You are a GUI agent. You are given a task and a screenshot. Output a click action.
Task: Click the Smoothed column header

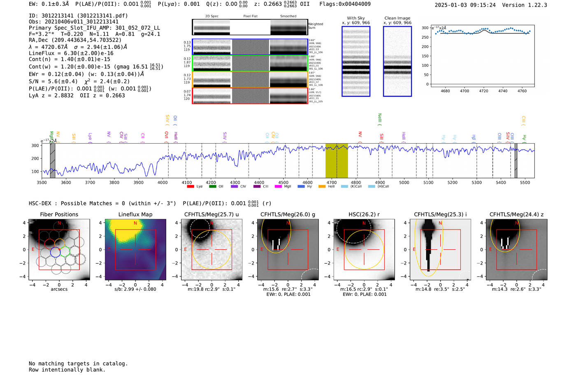click(288, 16)
